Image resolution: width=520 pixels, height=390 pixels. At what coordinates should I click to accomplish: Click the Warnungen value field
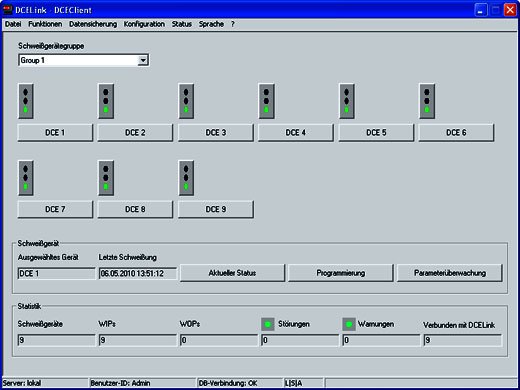point(381,340)
